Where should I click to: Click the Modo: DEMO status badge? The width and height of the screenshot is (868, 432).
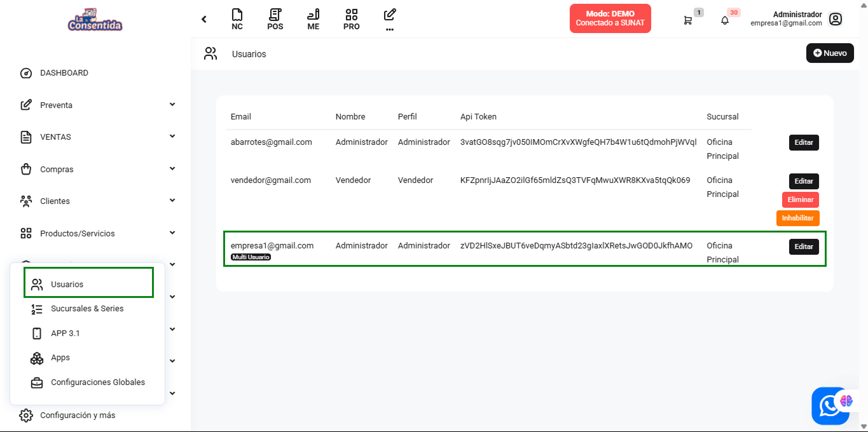click(610, 18)
